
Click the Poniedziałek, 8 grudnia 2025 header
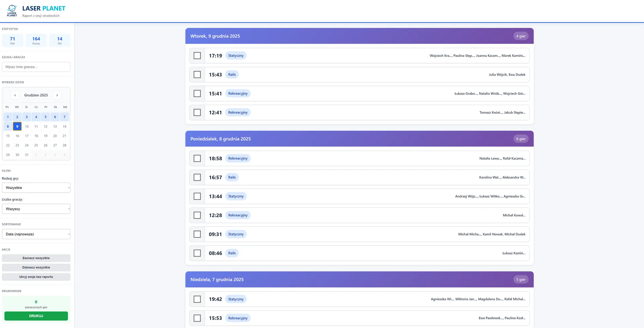(x=360, y=139)
